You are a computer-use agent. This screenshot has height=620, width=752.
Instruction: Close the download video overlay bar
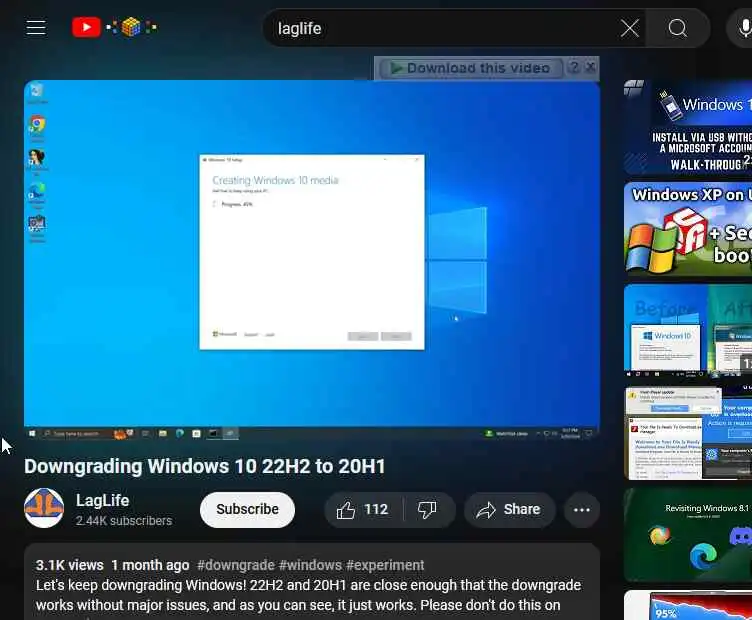point(591,67)
